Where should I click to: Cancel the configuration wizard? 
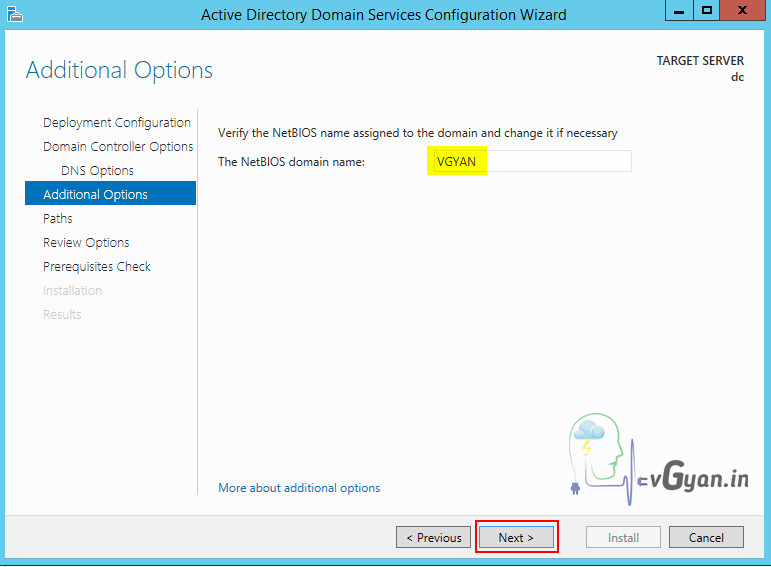[x=706, y=538]
